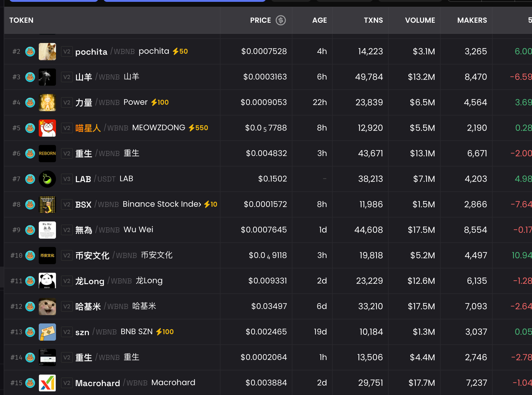This screenshot has width=532, height=395.
Task: Click the $13.2M volume value
Action: coord(421,77)
